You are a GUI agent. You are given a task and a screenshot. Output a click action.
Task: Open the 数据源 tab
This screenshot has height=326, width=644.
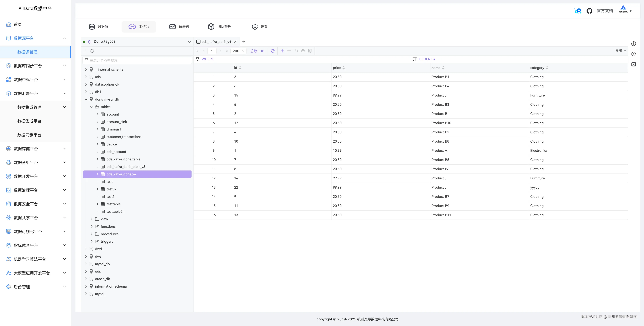pyautogui.click(x=99, y=26)
